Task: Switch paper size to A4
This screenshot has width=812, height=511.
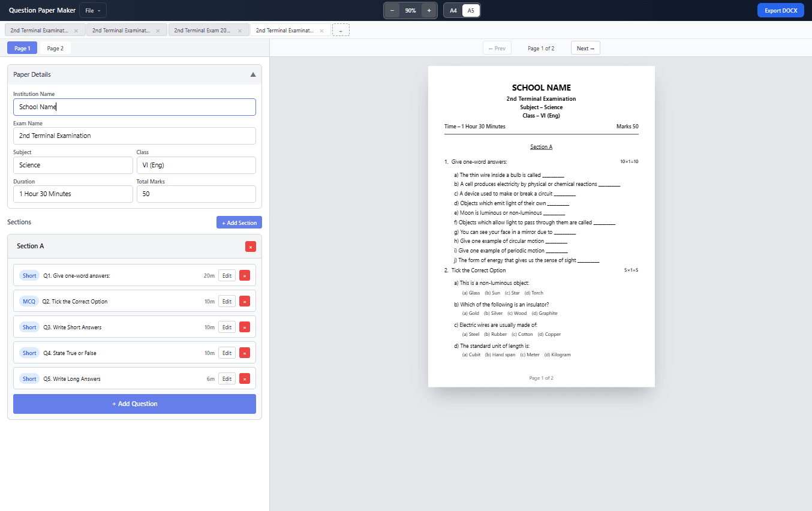Action: (453, 11)
